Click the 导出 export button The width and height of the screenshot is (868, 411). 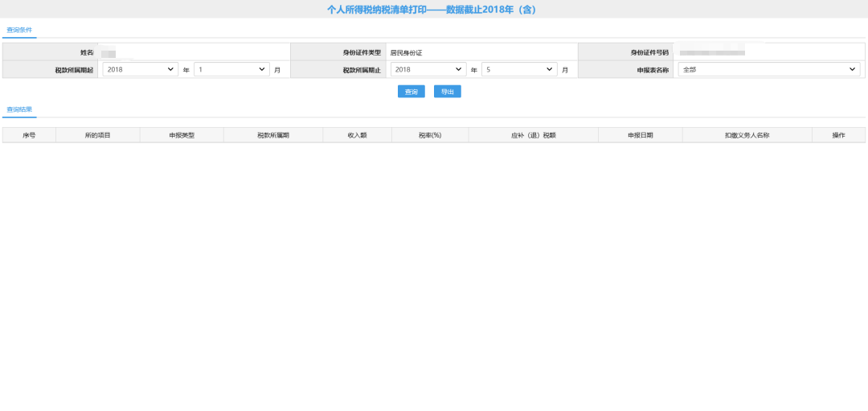pyautogui.click(x=448, y=92)
